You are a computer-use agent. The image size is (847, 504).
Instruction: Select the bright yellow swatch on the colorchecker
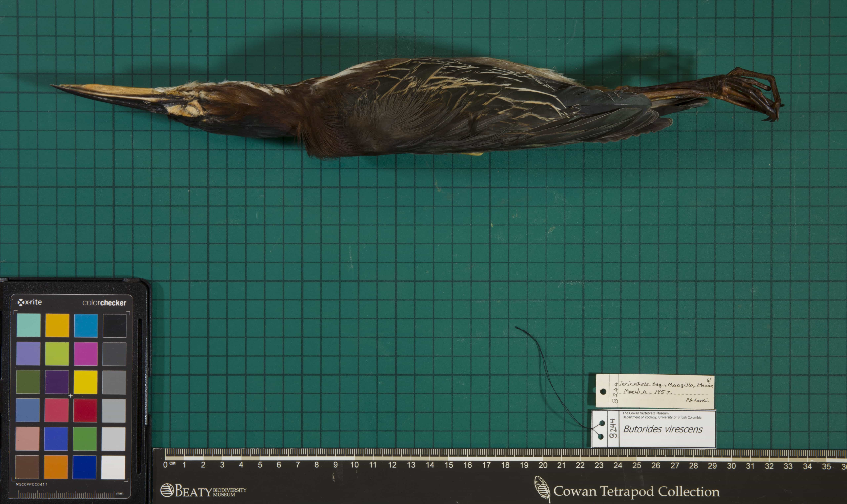coord(85,382)
